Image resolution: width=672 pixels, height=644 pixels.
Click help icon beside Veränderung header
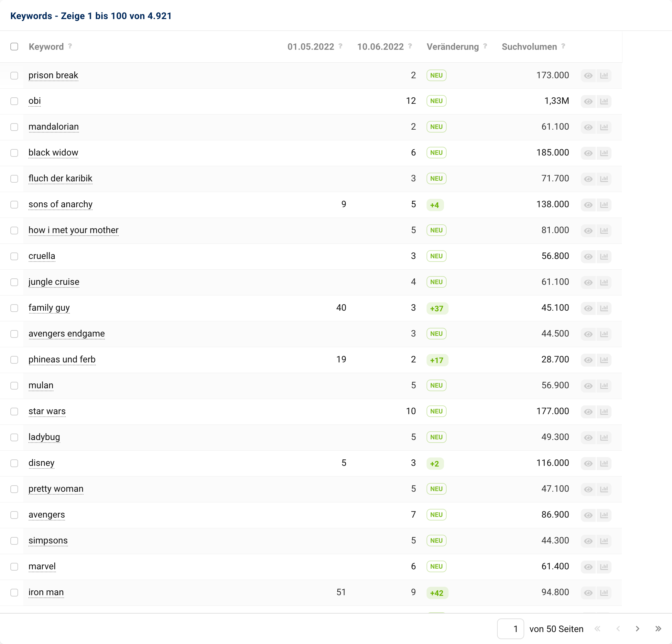(x=485, y=46)
